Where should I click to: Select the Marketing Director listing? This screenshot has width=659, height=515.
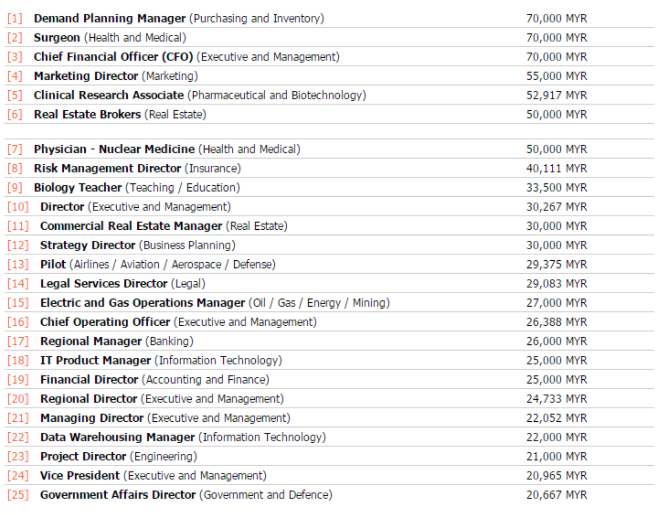click(86, 76)
